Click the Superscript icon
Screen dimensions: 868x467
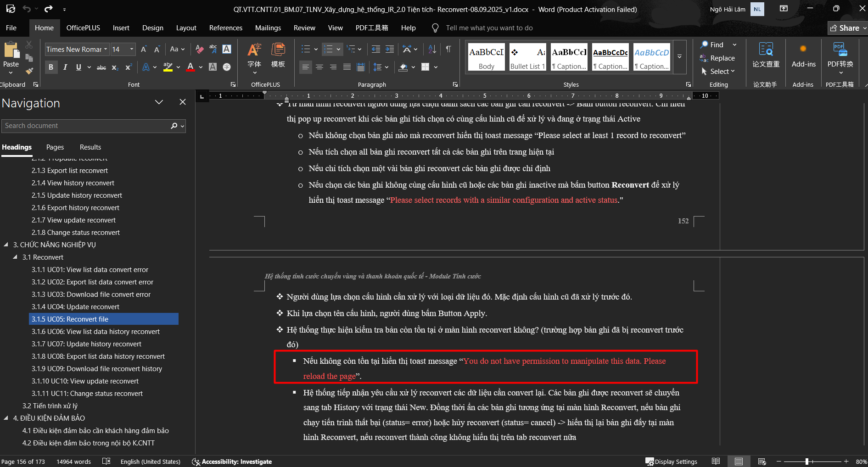[129, 67]
